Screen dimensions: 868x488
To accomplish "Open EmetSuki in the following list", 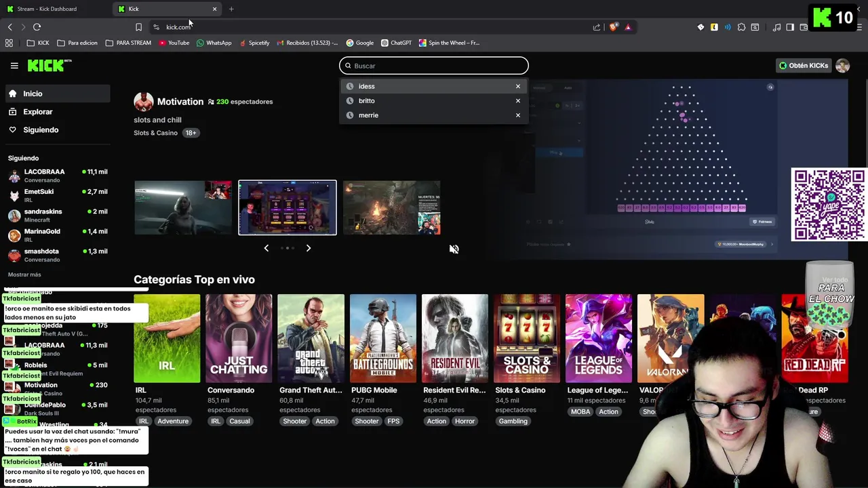I will pos(57,196).
